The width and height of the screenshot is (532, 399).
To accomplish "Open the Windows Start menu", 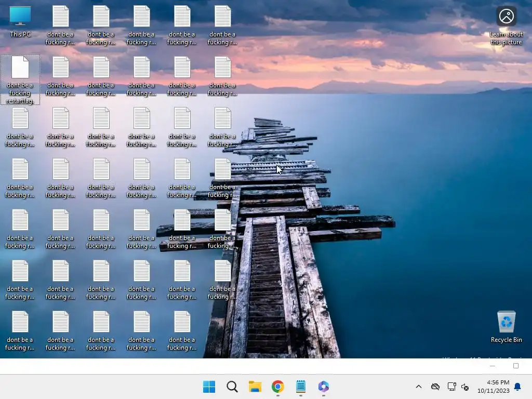I will (209, 387).
